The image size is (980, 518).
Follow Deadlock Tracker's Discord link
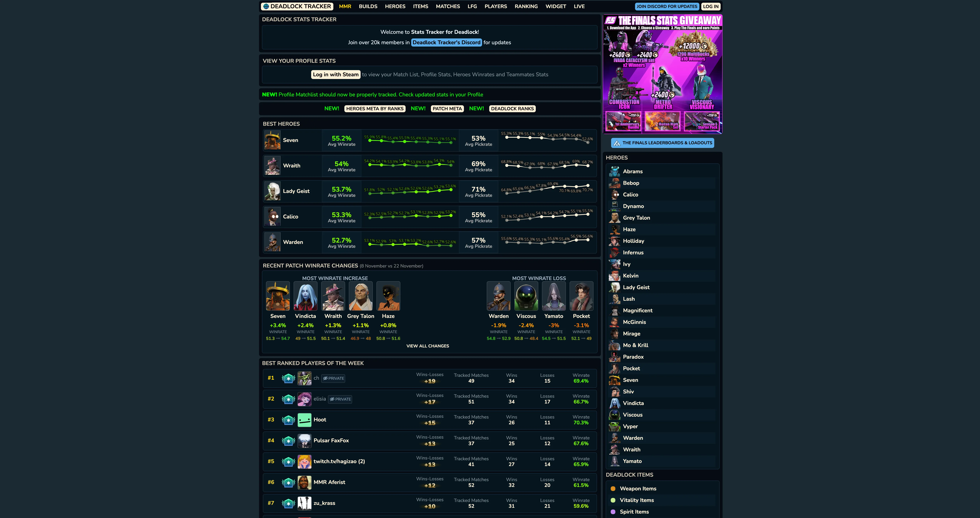click(446, 43)
